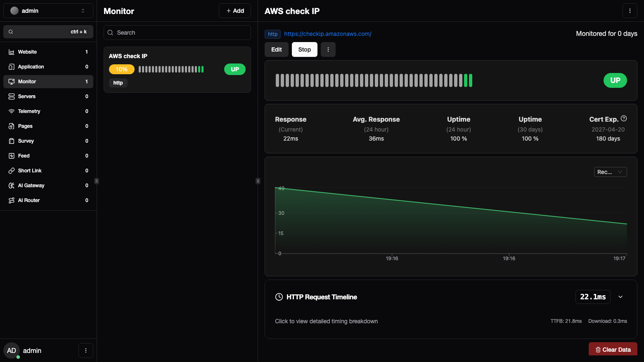Clear the monitor data
Viewport: 644px width, 362px height.
pyautogui.click(x=613, y=350)
